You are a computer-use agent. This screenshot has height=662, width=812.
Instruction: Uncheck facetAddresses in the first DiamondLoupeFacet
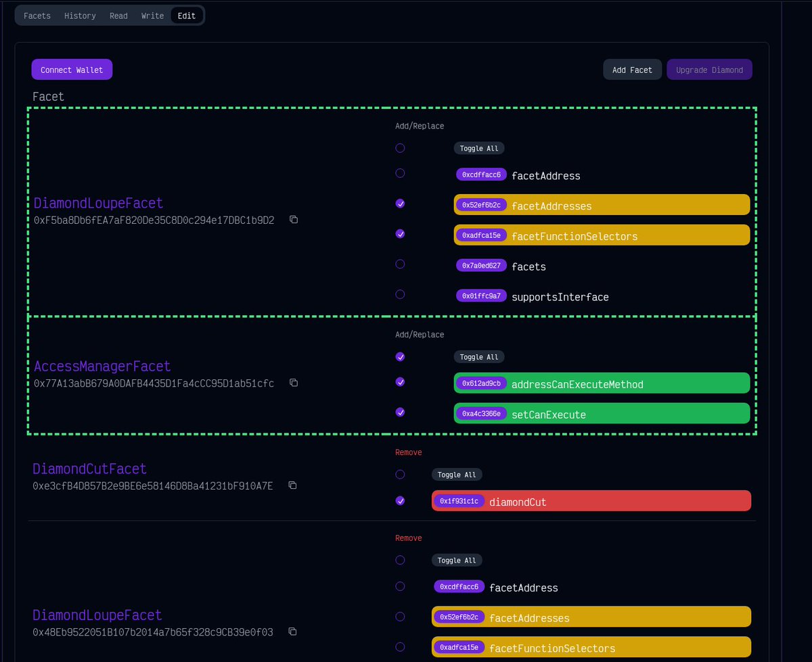coord(400,204)
